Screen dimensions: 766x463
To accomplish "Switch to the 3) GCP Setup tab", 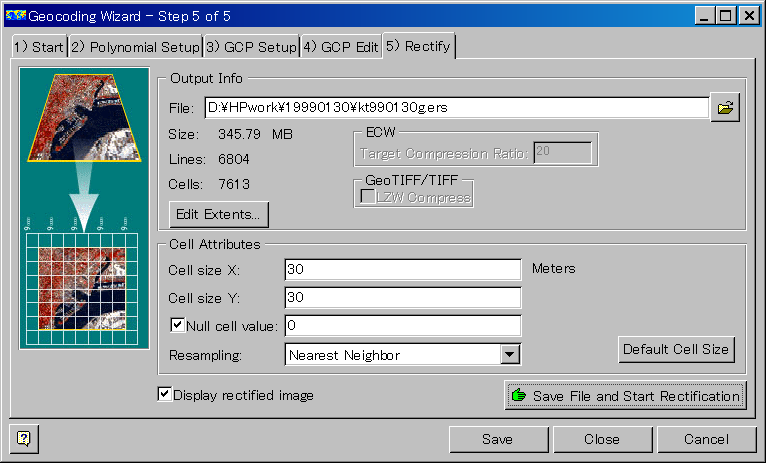I will pyautogui.click(x=251, y=47).
